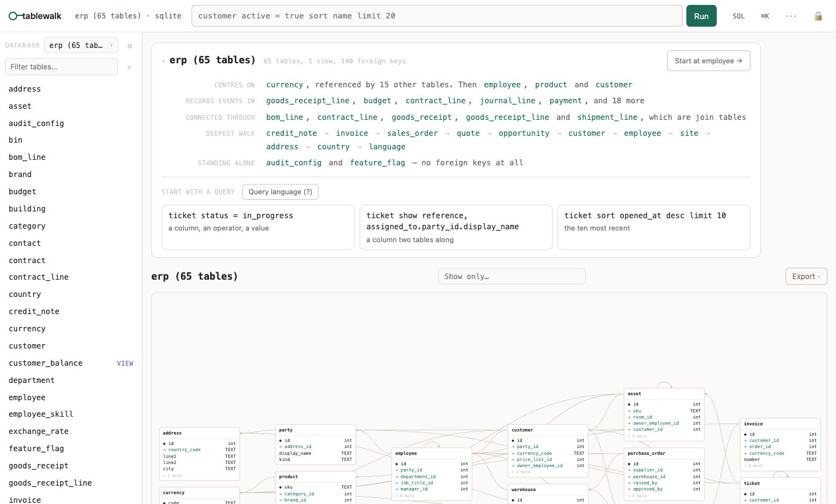Viewport: 836px width, 504px height.
Task: Click country_code column in address node
Action: tap(199, 450)
